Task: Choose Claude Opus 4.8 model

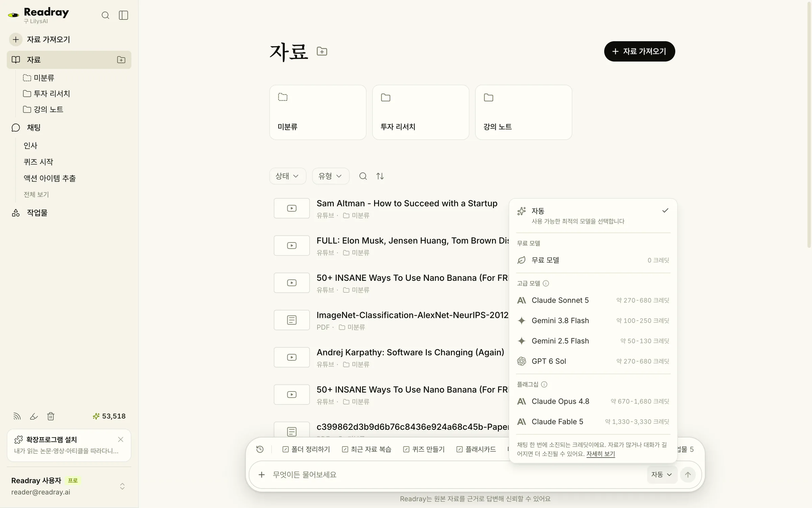Action: 593,401
